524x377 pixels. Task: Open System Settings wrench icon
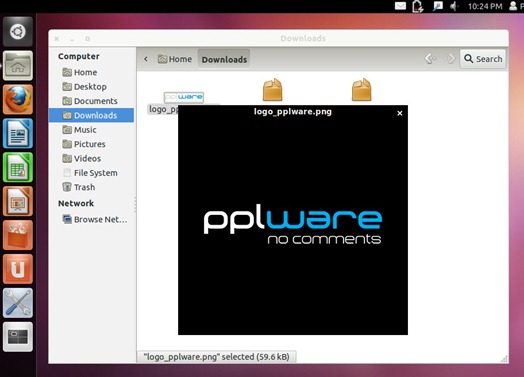(x=18, y=303)
